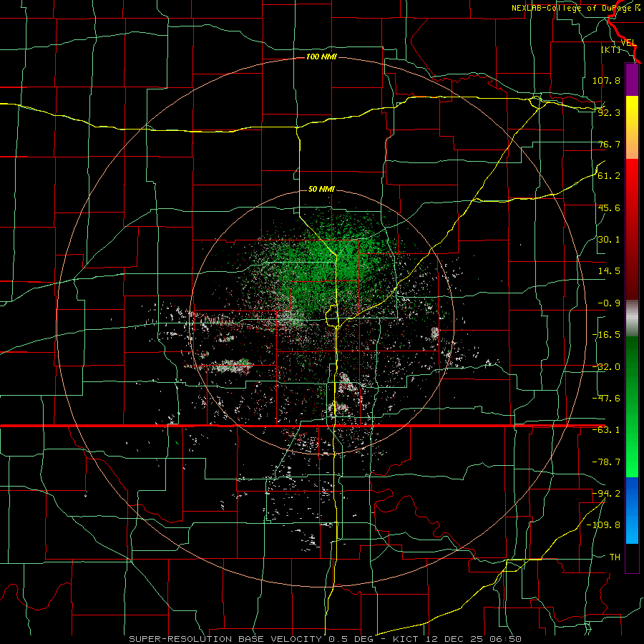Pick the purple segment of the velocity scale
Screen dimensions: 644x644
(632, 79)
